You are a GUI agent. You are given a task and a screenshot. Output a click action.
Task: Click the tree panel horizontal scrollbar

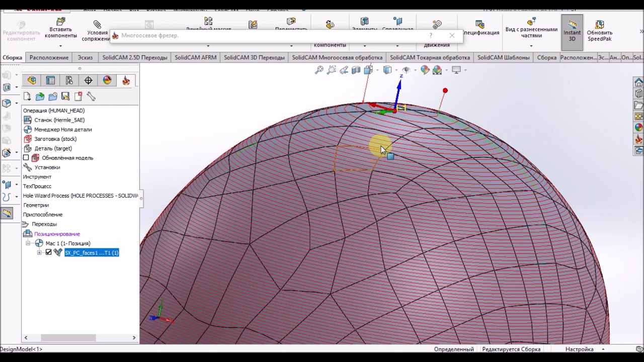click(x=68, y=338)
